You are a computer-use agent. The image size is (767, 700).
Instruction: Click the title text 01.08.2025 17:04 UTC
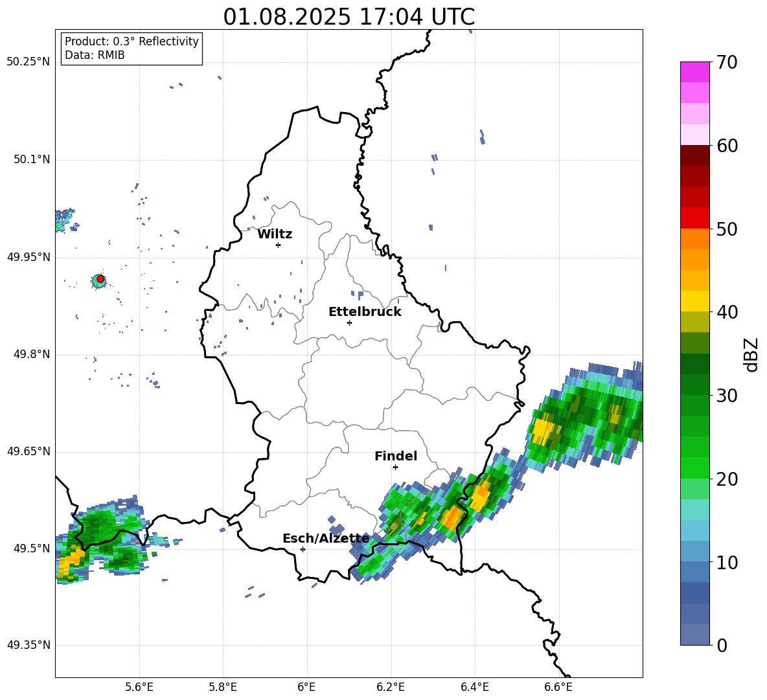[x=349, y=17]
